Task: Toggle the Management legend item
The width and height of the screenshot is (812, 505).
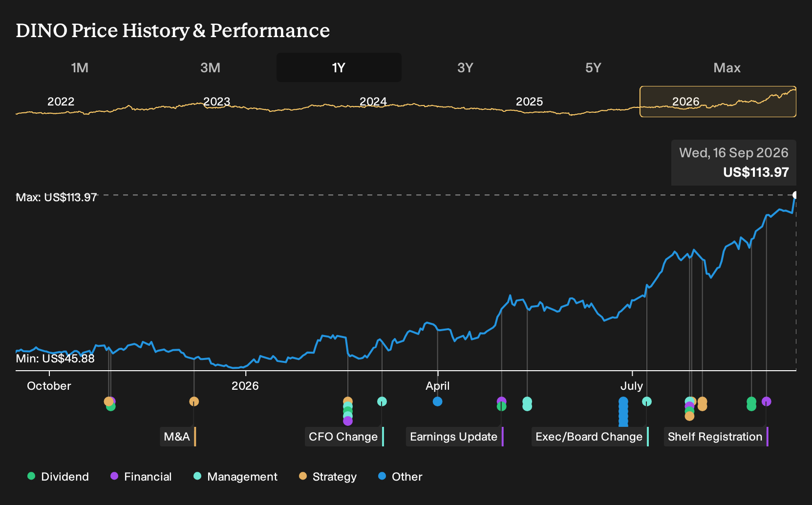Action: [235, 477]
